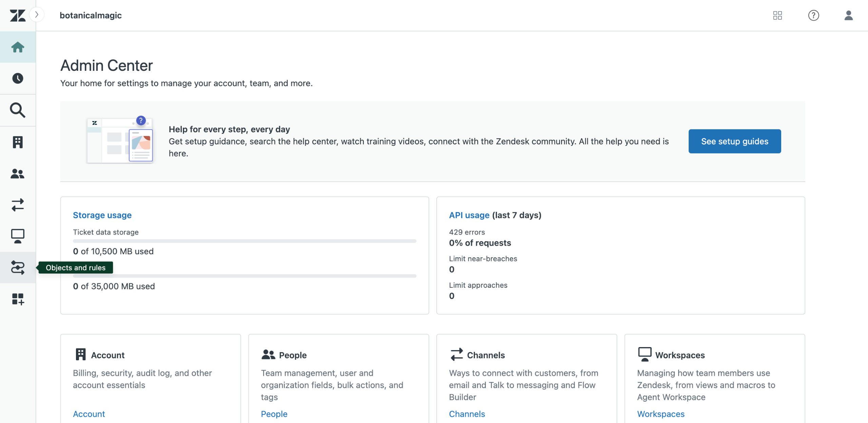
Task: Open People icon in sidebar
Action: (x=18, y=174)
